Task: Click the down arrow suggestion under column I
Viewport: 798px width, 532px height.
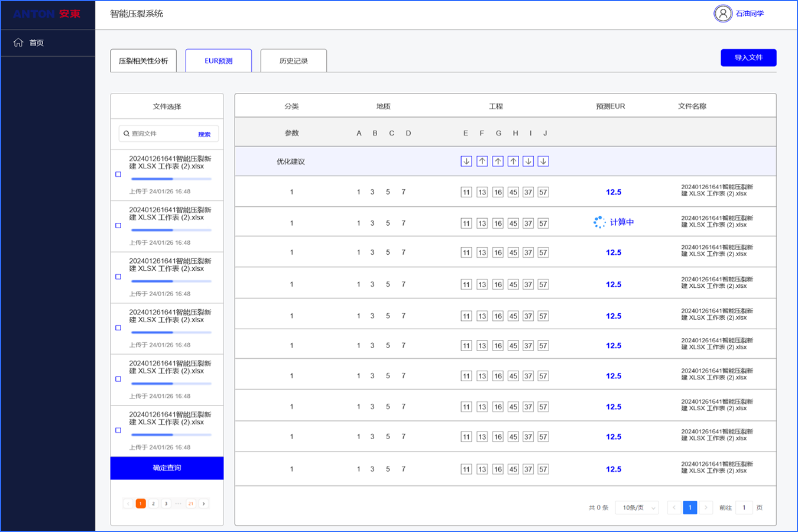Action: 528,161
